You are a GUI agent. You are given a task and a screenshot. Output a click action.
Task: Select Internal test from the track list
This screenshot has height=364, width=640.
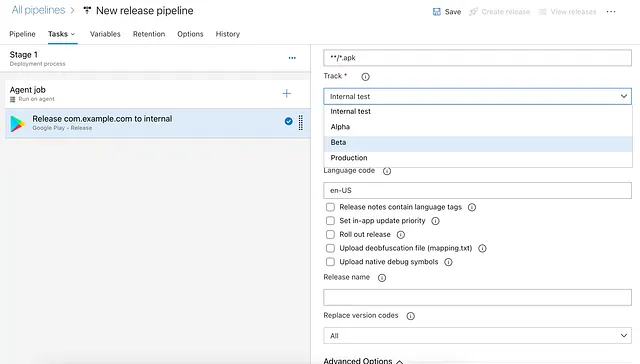tap(478, 111)
